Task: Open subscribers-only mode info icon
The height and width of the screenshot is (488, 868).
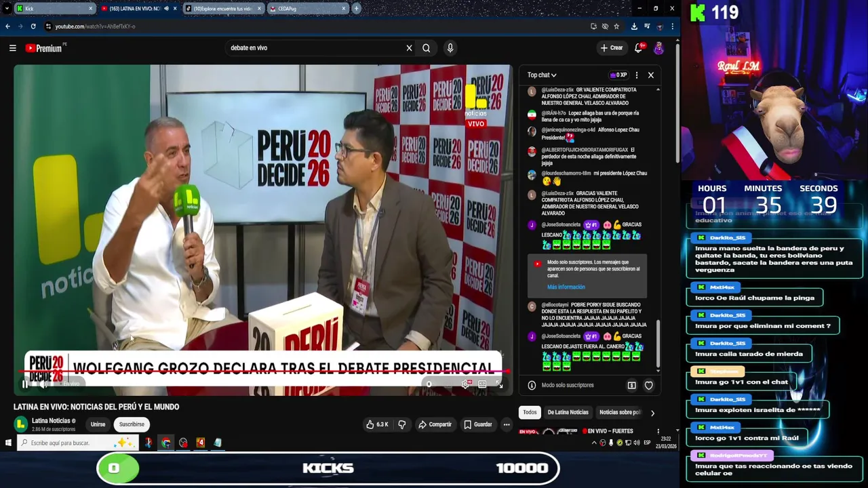Action: (x=532, y=386)
